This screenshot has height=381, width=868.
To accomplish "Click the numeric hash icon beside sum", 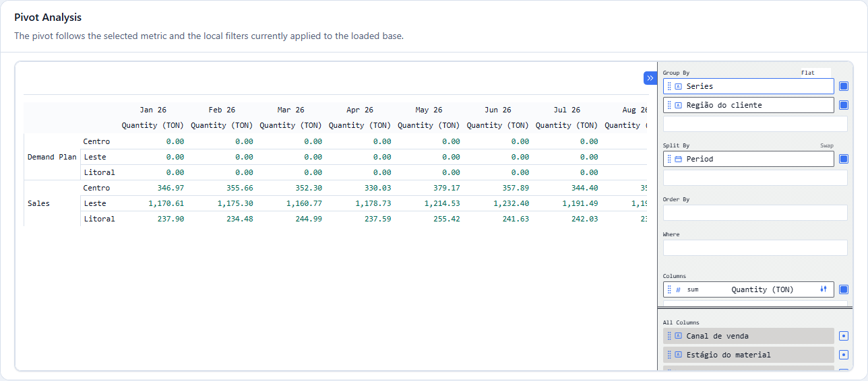I will (x=678, y=289).
